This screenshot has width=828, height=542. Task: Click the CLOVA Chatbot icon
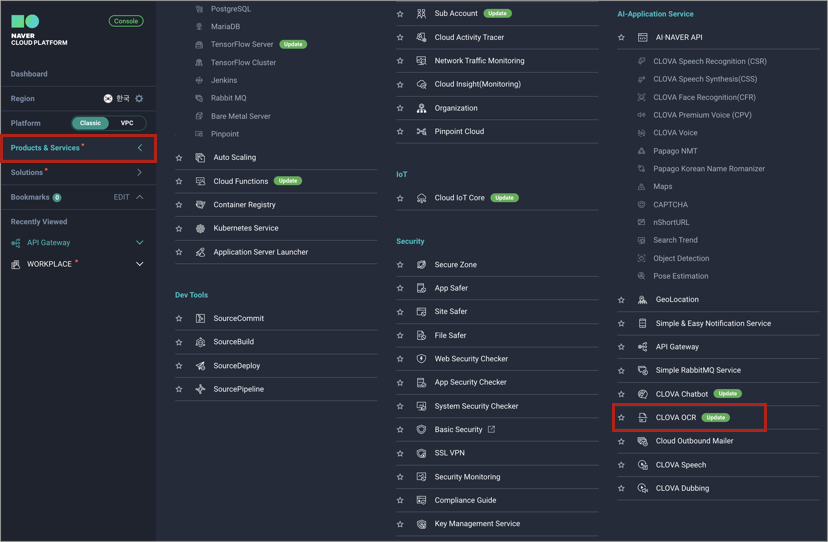(642, 394)
